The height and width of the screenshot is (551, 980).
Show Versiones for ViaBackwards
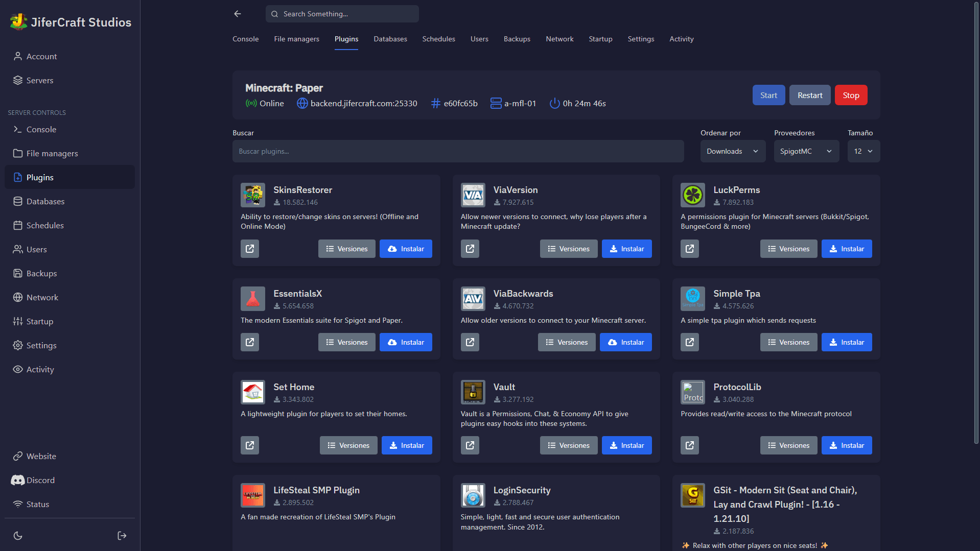click(566, 342)
